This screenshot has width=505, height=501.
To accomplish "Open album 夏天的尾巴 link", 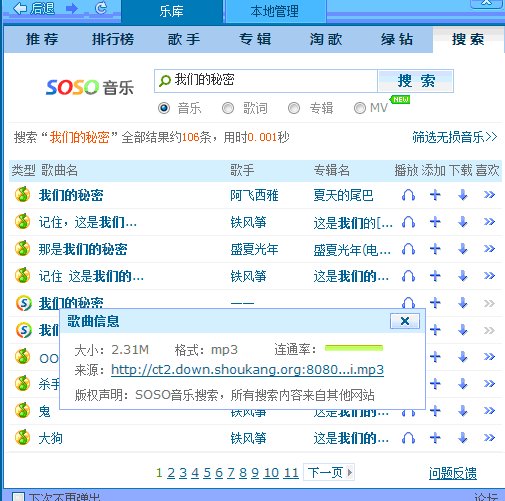I will point(343,195).
